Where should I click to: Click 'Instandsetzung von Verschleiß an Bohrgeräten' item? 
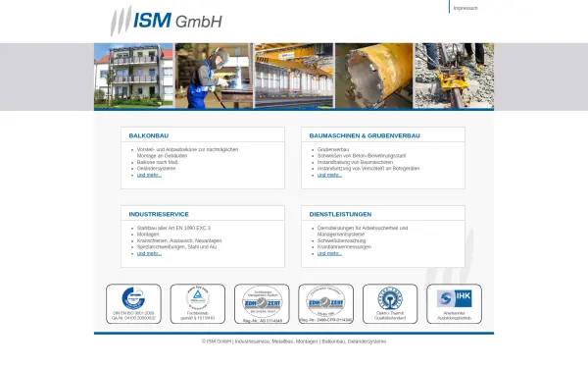click(368, 169)
